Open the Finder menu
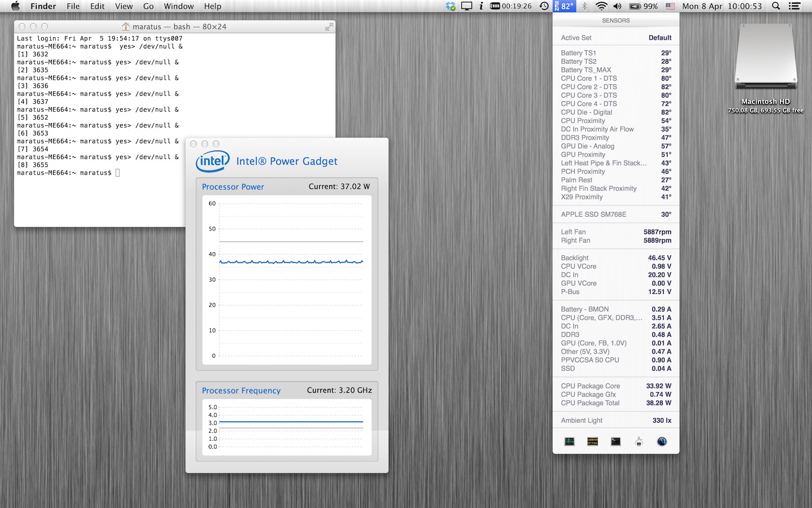The height and width of the screenshot is (508, 812). [x=43, y=6]
